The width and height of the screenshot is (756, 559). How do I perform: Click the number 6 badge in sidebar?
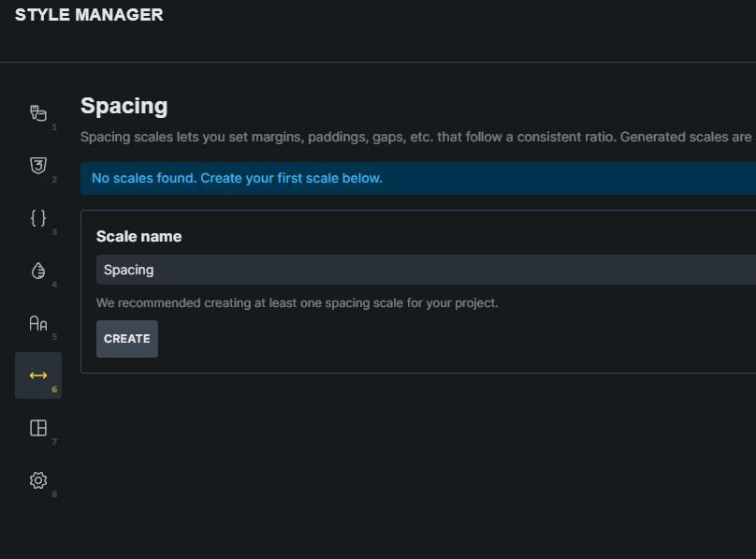click(x=54, y=390)
